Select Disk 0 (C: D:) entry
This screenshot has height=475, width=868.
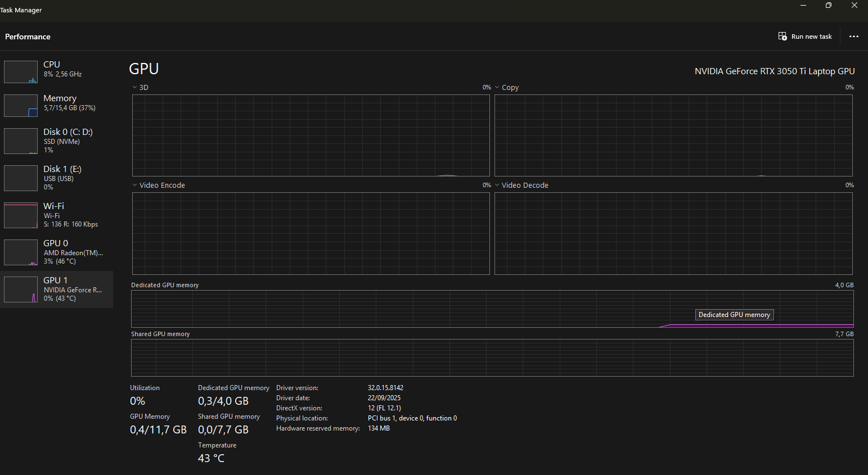click(68, 132)
